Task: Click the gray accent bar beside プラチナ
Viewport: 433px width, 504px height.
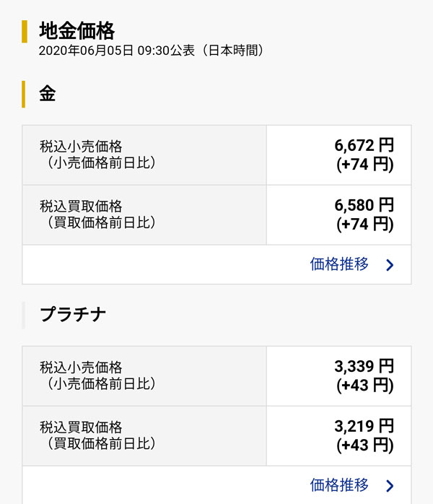Action: 24,315
